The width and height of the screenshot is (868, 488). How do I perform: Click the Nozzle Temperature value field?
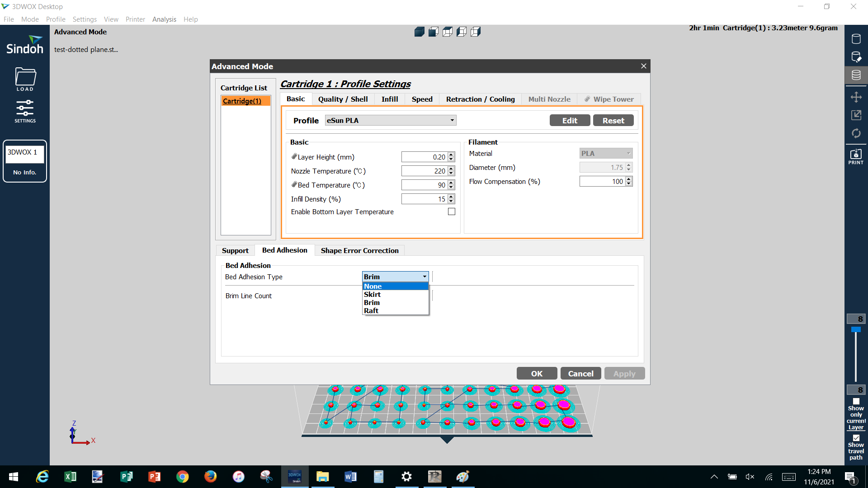coord(424,171)
